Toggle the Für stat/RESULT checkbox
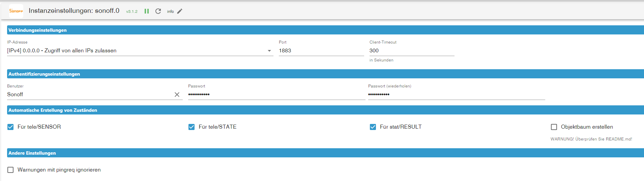 tap(373, 127)
